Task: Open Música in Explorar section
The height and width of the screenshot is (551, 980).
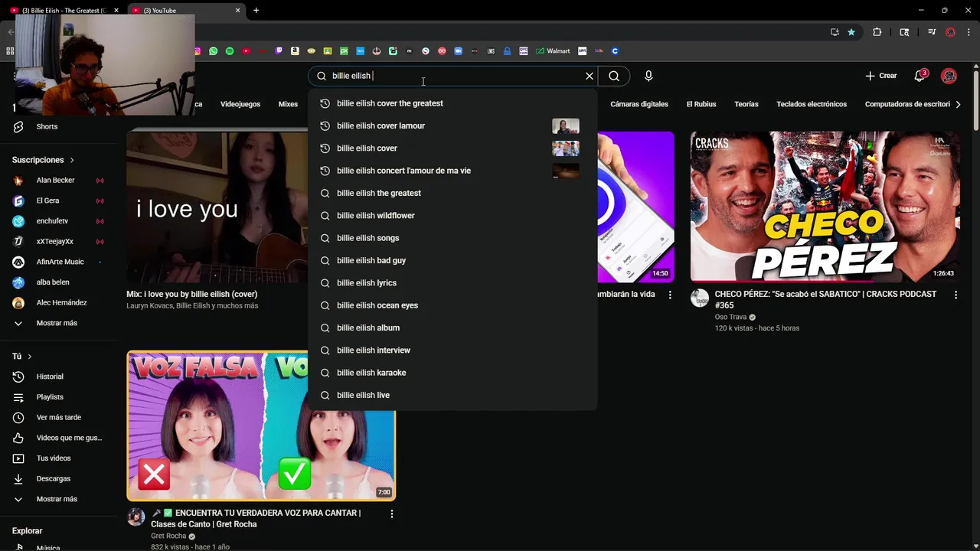Action: point(48,548)
